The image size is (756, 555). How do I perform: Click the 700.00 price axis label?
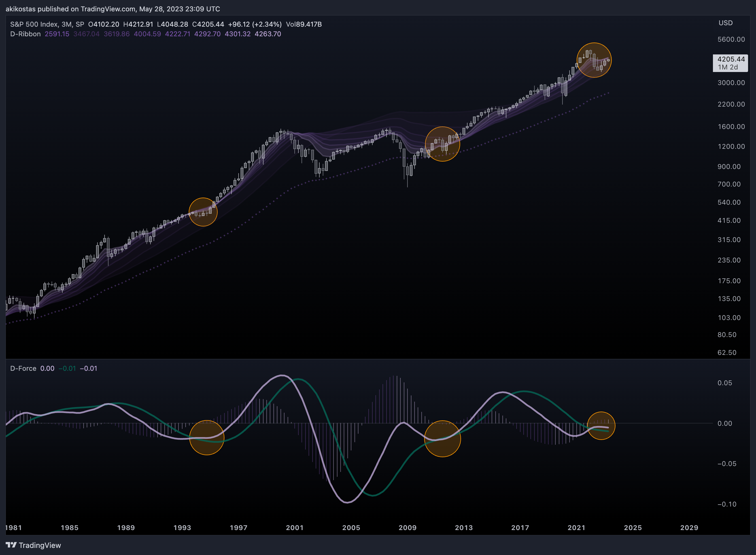click(729, 184)
